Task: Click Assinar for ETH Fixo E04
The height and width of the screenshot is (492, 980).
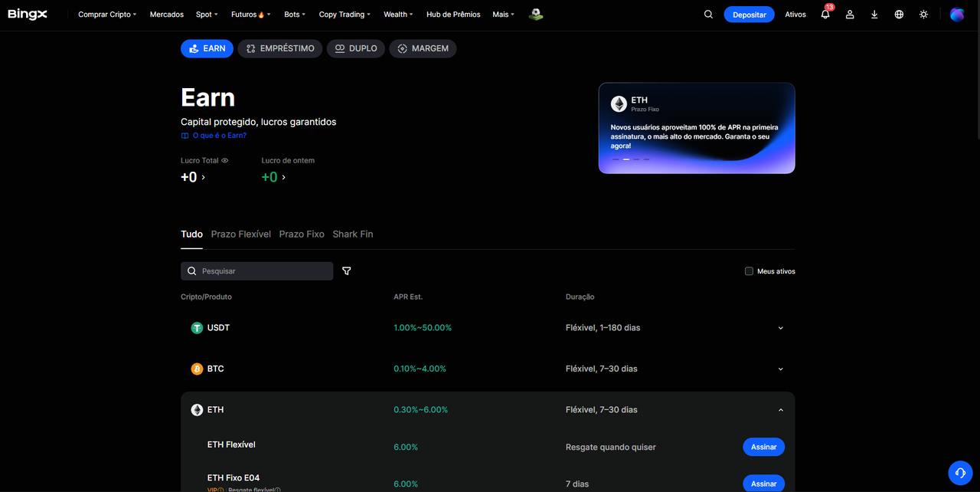Action: coord(764,484)
